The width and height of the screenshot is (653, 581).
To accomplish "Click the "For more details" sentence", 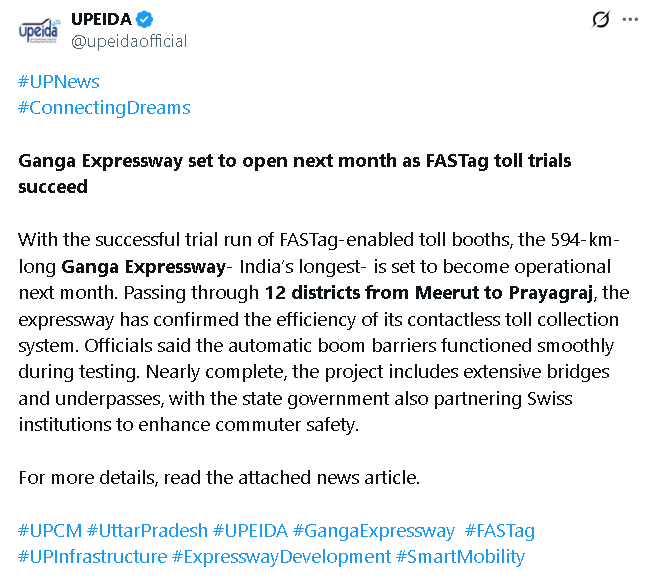I will pyautogui.click(x=219, y=477).
